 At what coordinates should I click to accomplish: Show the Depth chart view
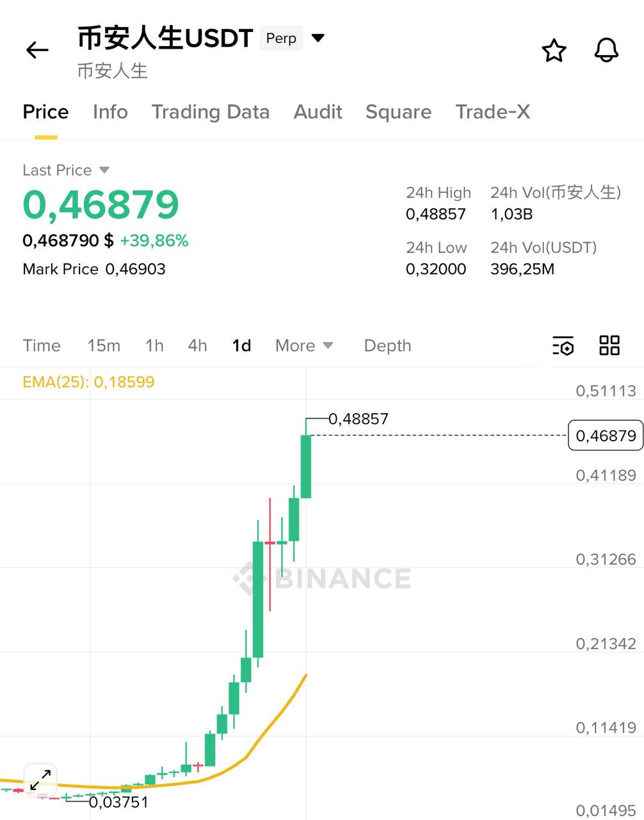[x=387, y=346]
